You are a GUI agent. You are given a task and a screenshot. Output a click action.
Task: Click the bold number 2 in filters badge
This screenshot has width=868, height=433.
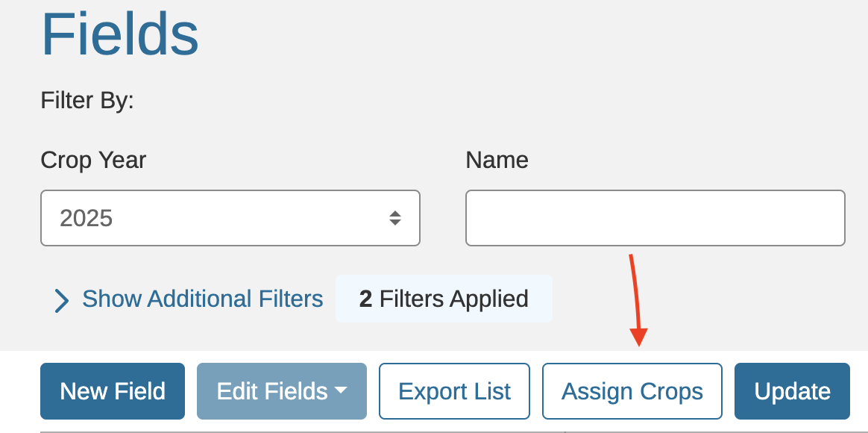[365, 299]
